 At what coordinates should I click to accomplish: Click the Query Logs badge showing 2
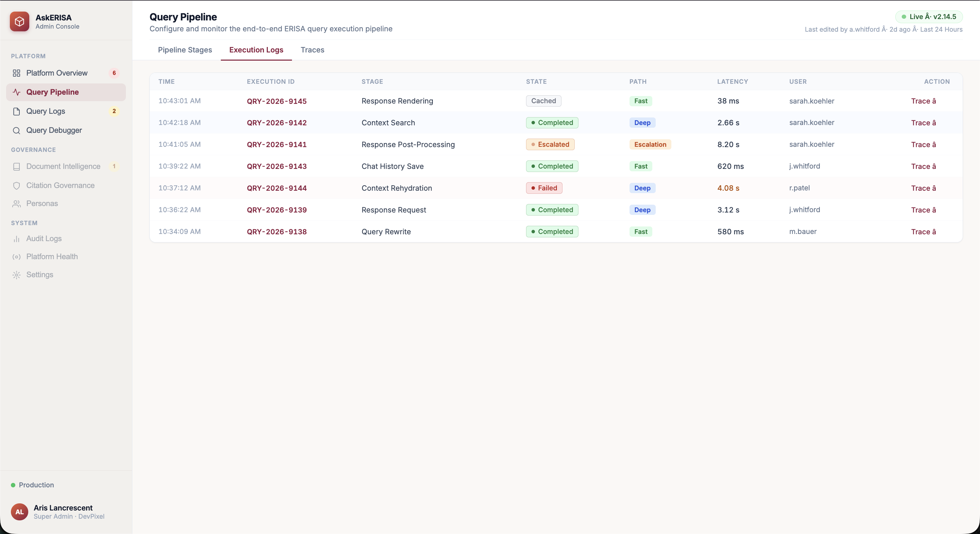coord(114,111)
